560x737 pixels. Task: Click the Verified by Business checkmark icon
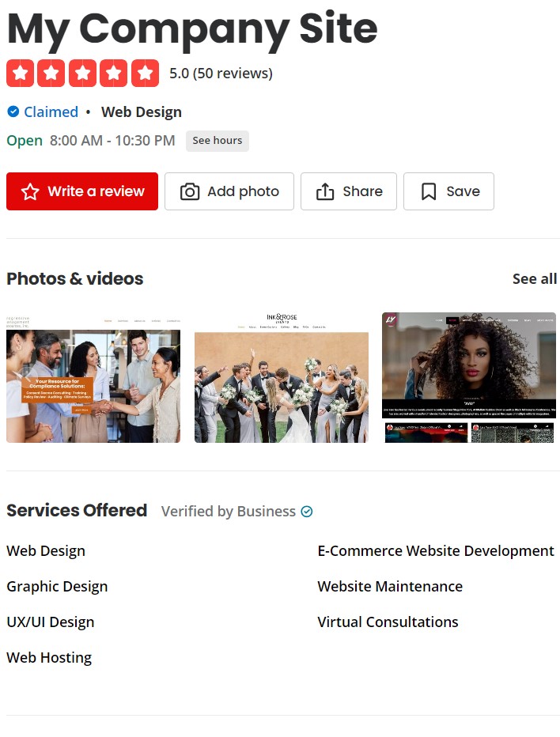coord(307,512)
